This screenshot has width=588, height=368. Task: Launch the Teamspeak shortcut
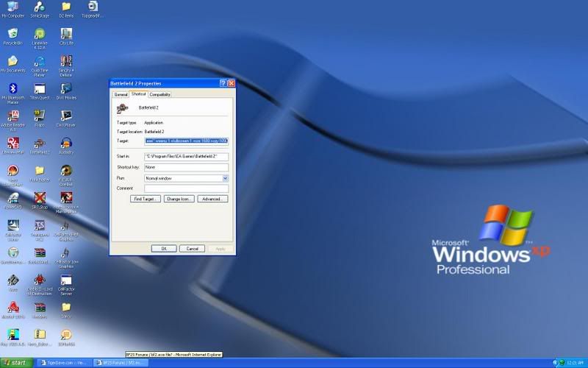tap(40, 230)
